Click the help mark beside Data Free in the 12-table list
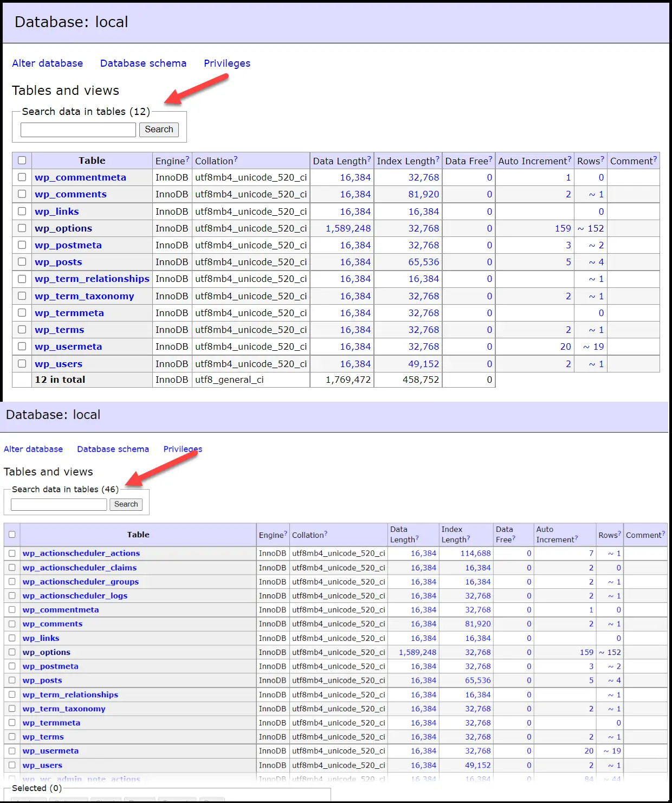The image size is (672, 803). click(490, 159)
